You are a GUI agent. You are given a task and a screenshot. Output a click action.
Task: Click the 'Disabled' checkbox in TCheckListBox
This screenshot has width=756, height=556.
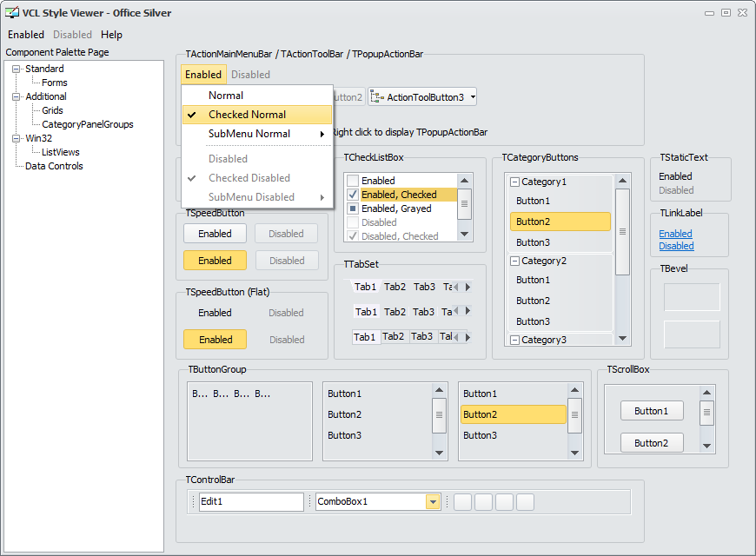tap(353, 222)
